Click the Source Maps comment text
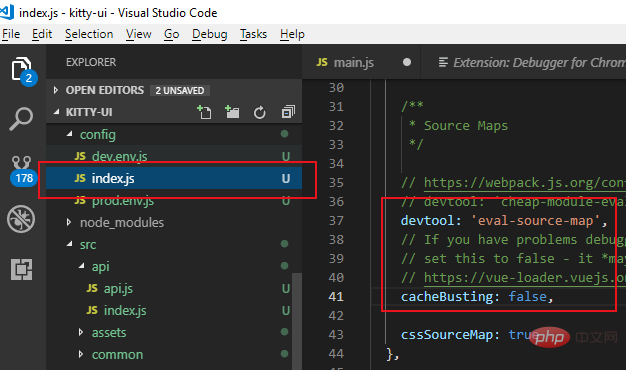 [x=466, y=126]
